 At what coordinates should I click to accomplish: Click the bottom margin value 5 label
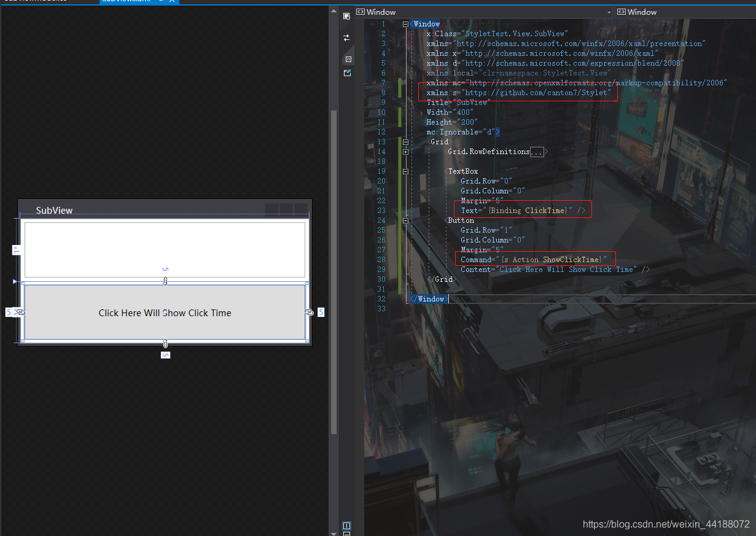(x=165, y=355)
